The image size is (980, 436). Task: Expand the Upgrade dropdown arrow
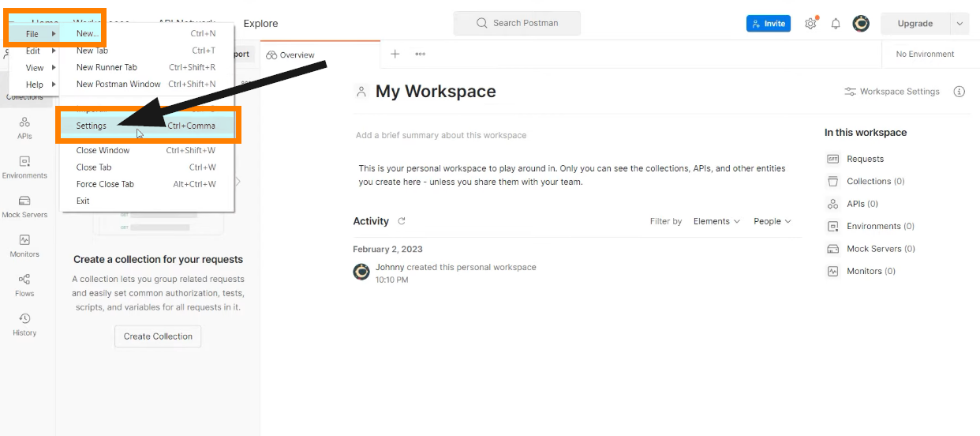(x=959, y=24)
